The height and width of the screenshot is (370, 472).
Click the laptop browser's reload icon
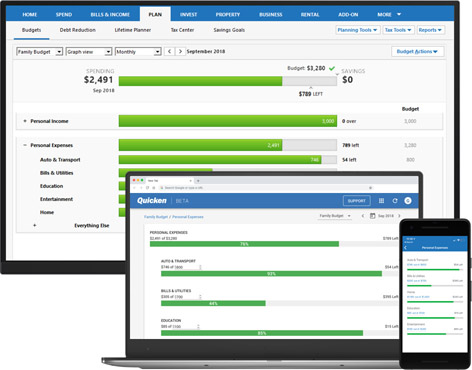[147, 188]
